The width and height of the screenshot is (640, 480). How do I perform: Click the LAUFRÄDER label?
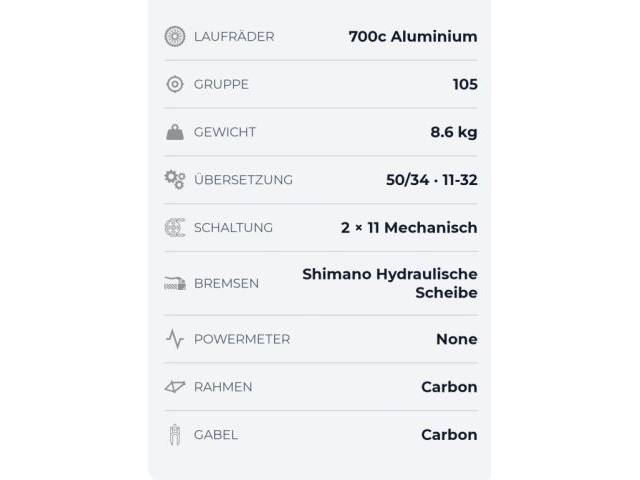coord(234,36)
